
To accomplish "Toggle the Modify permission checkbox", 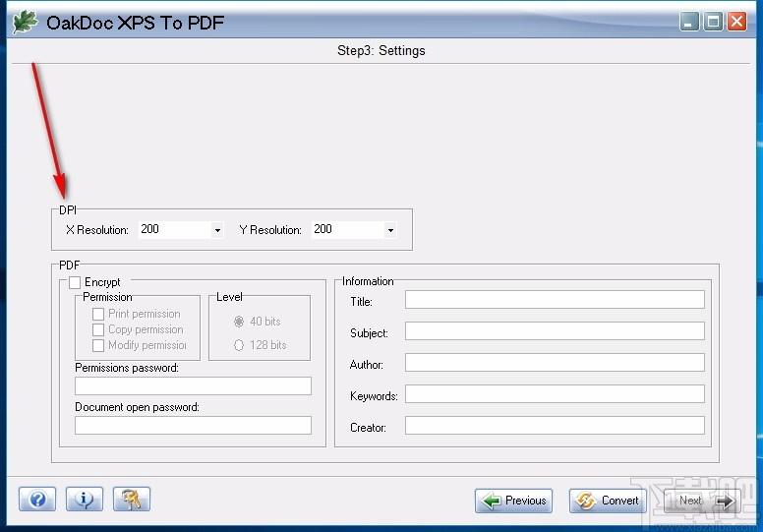I will [97, 345].
